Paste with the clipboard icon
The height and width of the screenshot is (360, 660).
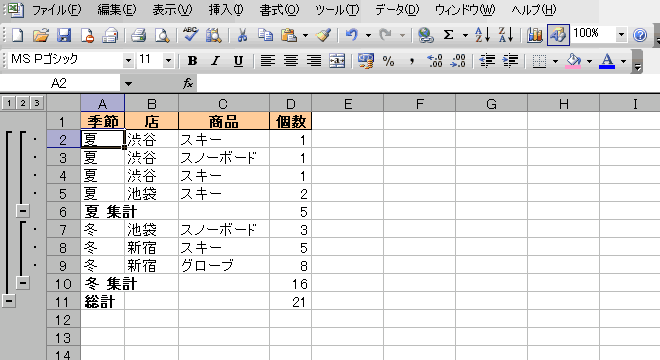pos(289,35)
